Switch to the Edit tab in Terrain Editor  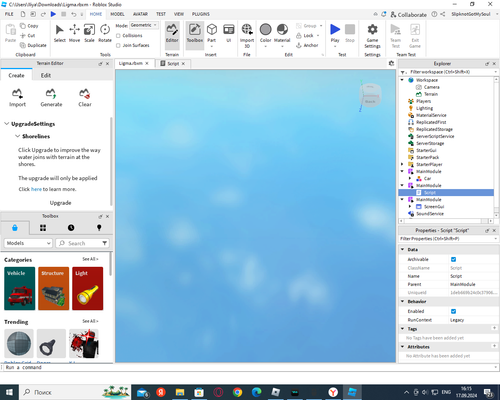(x=46, y=75)
